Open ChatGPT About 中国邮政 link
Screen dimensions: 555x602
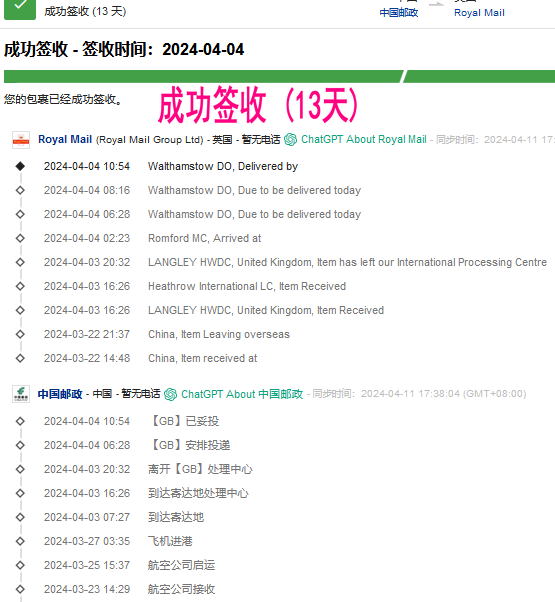click(x=242, y=394)
